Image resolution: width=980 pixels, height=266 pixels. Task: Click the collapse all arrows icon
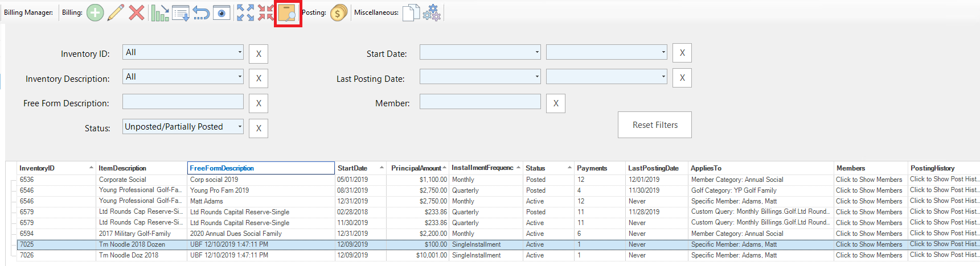click(265, 13)
